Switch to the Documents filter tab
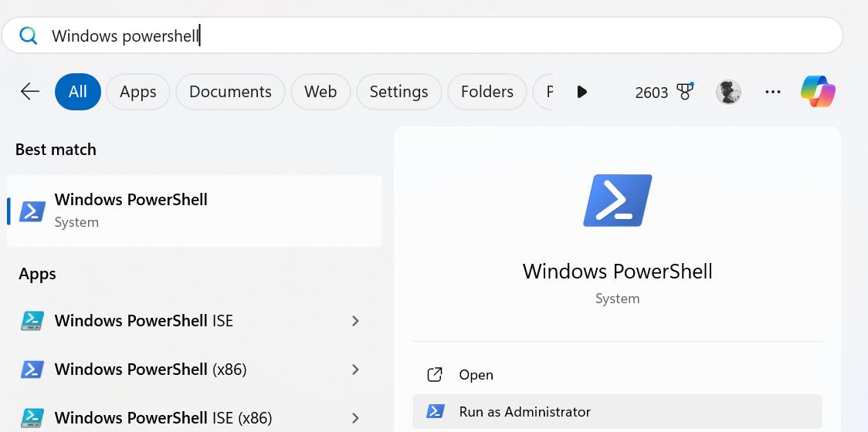This screenshot has width=868, height=432. (x=230, y=92)
